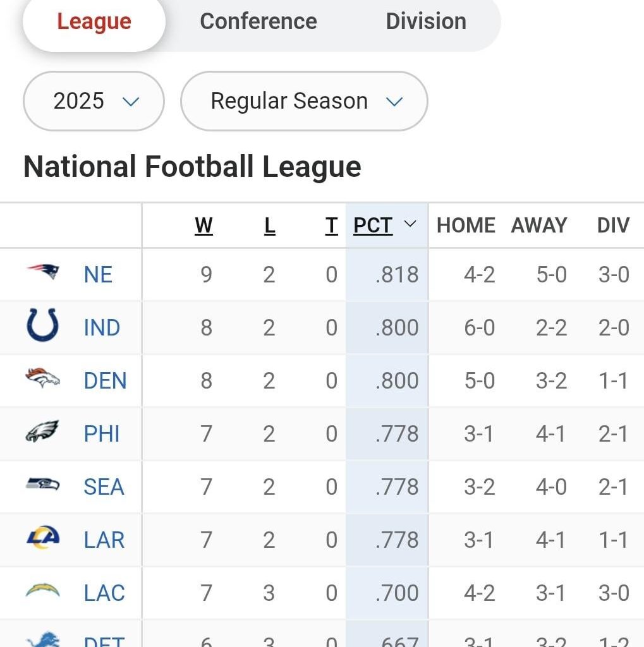Switch to the Division tab

pyautogui.click(x=426, y=21)
